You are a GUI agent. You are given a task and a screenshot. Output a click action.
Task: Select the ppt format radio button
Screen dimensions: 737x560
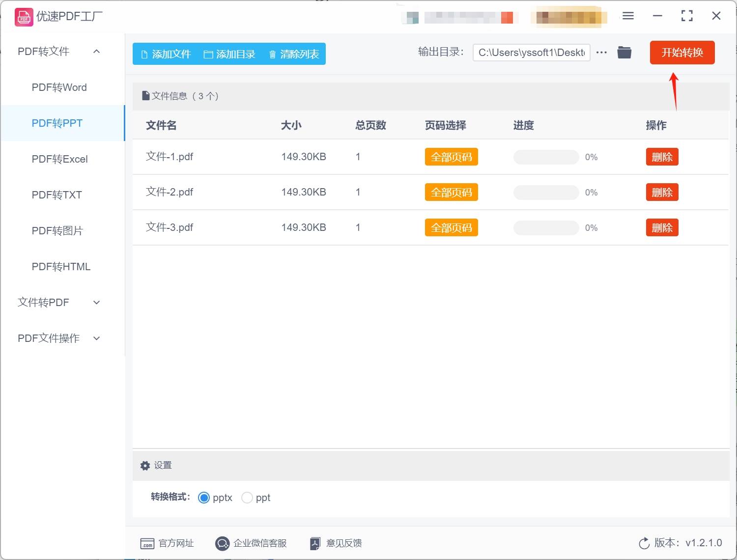pyautogui.click(x=247, y=498)
